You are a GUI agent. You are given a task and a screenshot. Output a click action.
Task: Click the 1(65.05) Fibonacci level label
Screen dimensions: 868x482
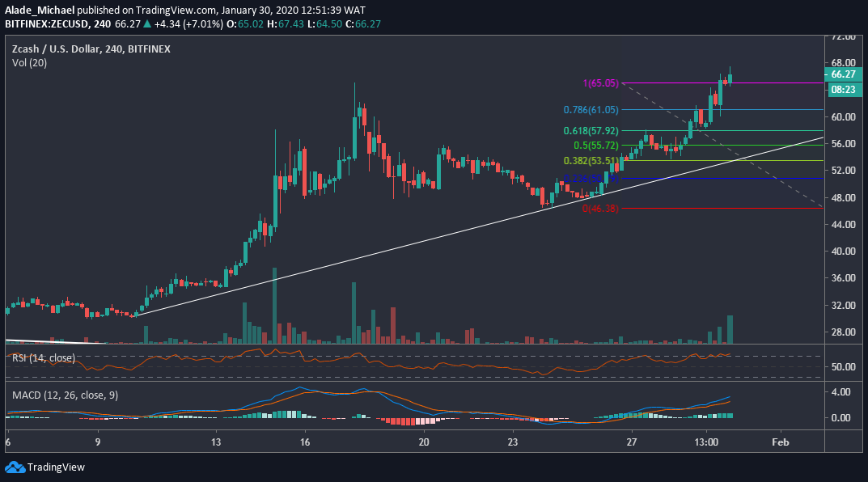[599, 83]
